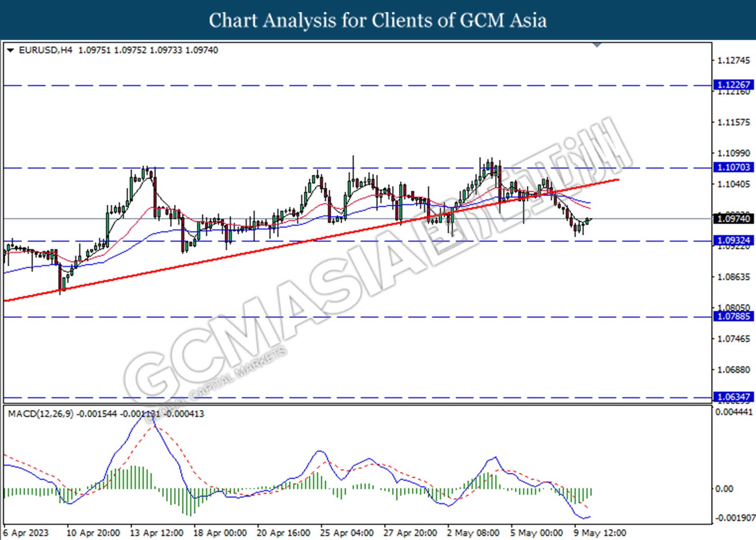Click the chart shift triangle marker at top
The height and width of the screenshot is (540, 756).
click(597, 45)
